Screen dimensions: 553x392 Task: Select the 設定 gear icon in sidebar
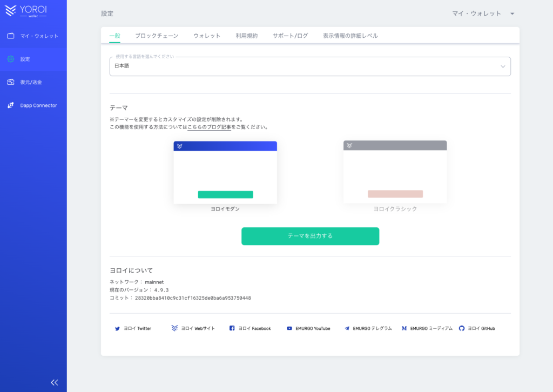[11, 59]
